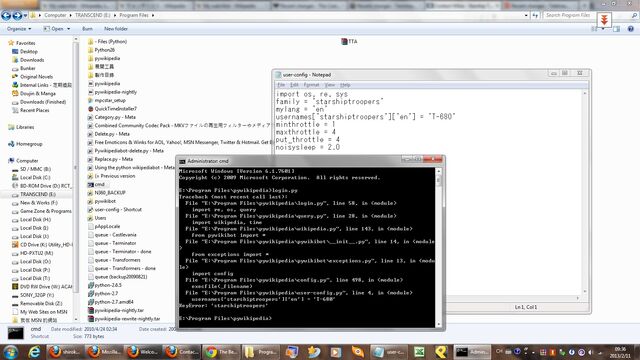640x360 pixels.
Task: Open the Organize dropdown menu
Action: [19, 29]
